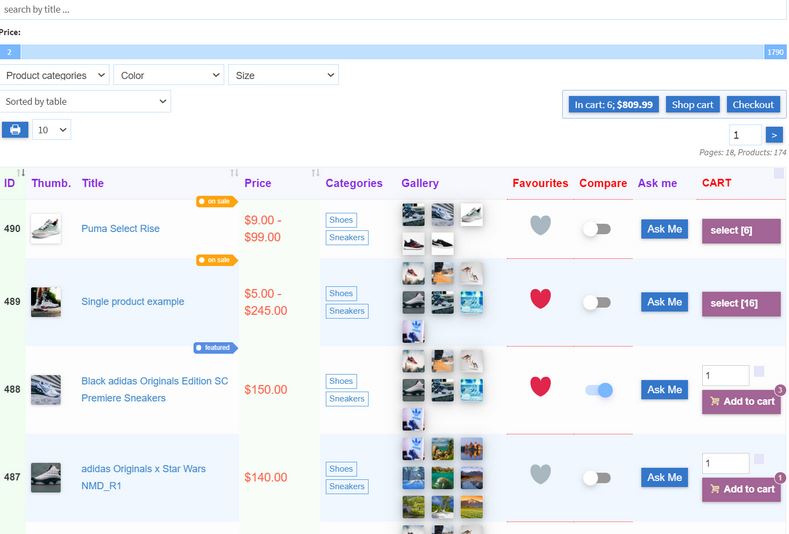Click Ask Me for Single product example

click(x=664, y=302)
